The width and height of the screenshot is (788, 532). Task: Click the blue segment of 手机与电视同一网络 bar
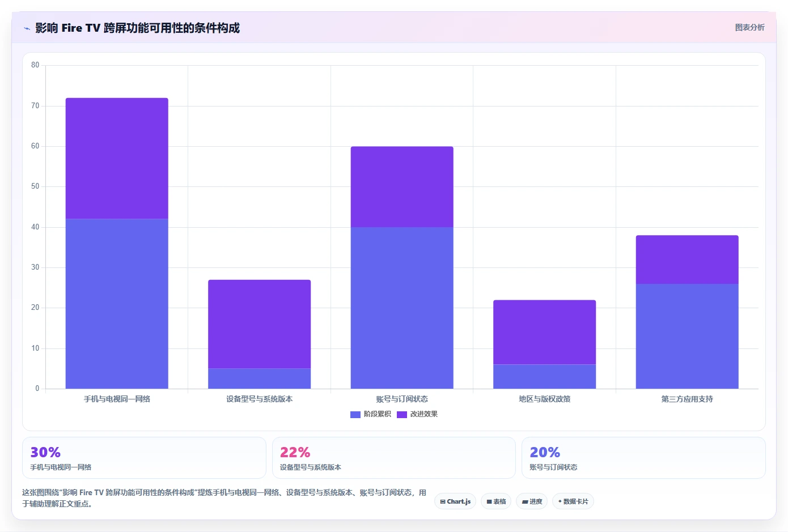click(117, 304)
